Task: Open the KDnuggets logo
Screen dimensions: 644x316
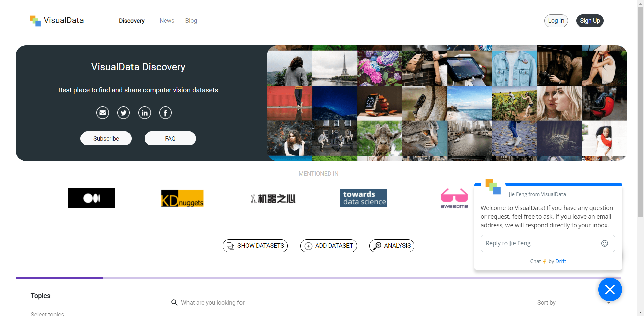Action: pyautogui.click(x=182, y=198)
